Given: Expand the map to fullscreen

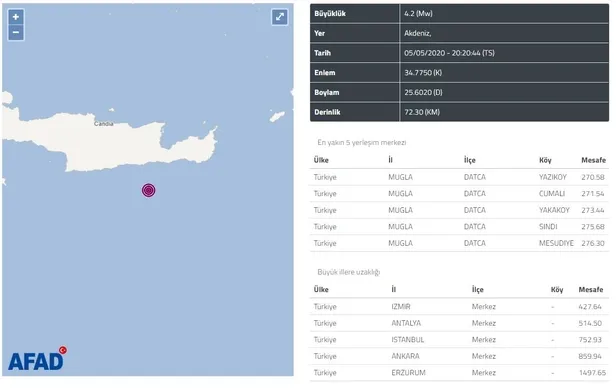Looking at the screenshot, I should coord(280,17).
